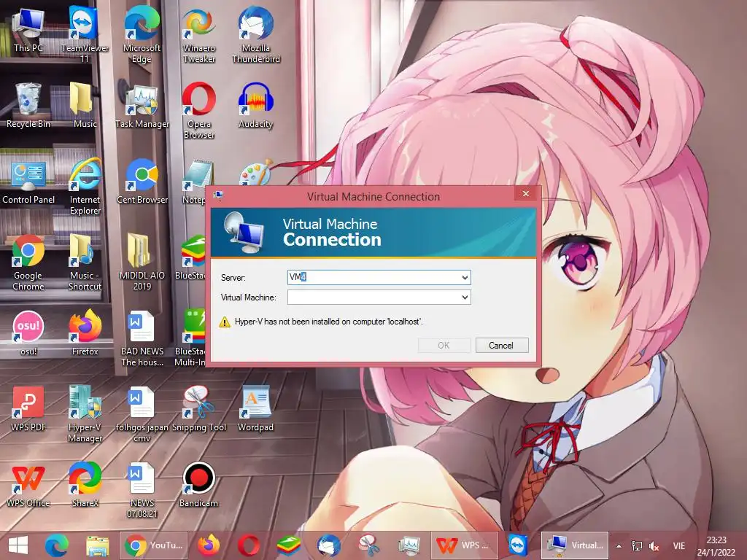
Task: Open Hyper-V Manager desktop shortcut
Action: (x=85, y=413)
